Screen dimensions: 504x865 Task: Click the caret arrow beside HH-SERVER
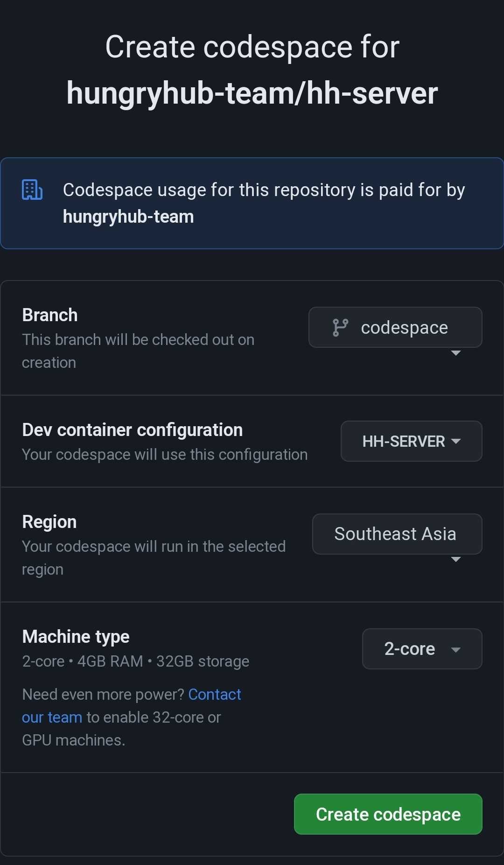[456, 441]
